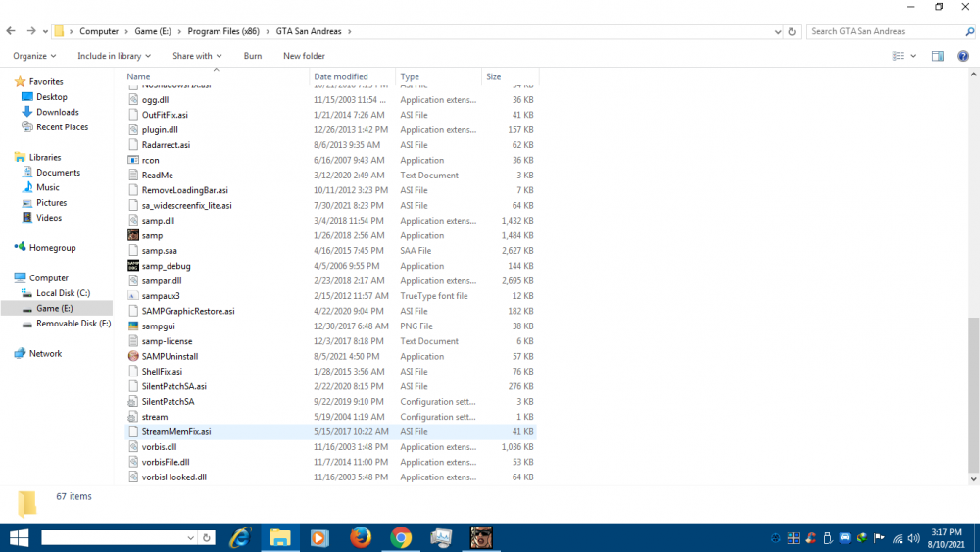This screenshot has height=552, width=980.
Task: Click search magnifier icon in search box
Action: pos(969,31)
